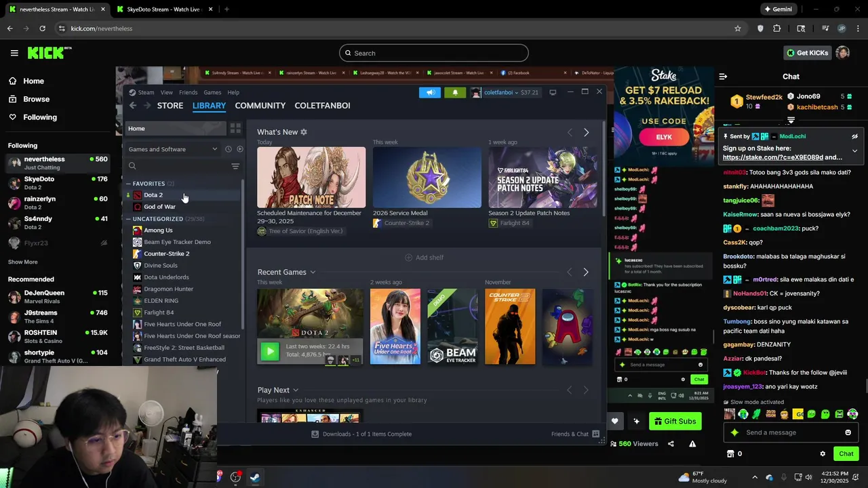Open the COLETFANBOI profile tab in Steam
The height and width of the screenshot is (488, 868).
pyautogui.click(x=322, y=106)
